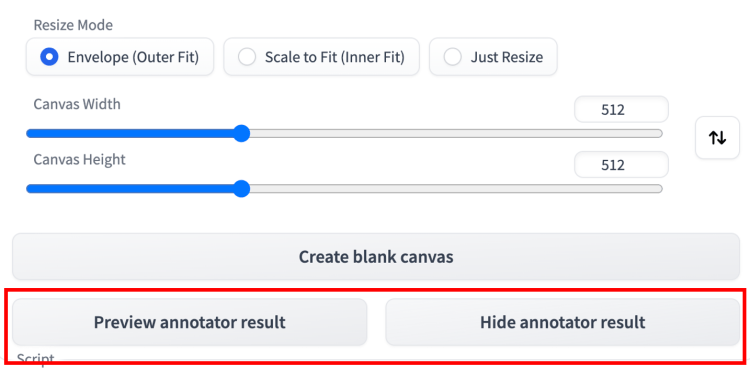This screenshot has height=368, width=750.
Task: Create a blank canvas
Action: coord(376,256)
